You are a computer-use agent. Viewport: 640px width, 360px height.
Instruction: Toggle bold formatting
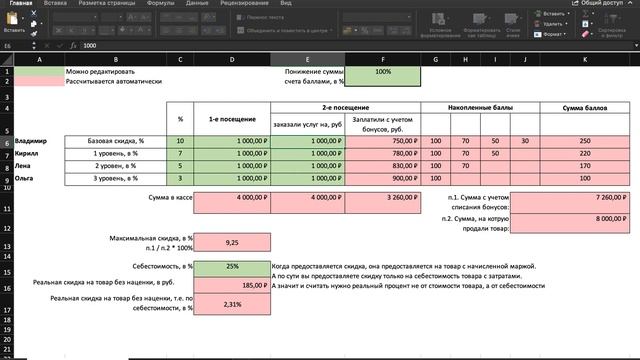coord(59,30)
